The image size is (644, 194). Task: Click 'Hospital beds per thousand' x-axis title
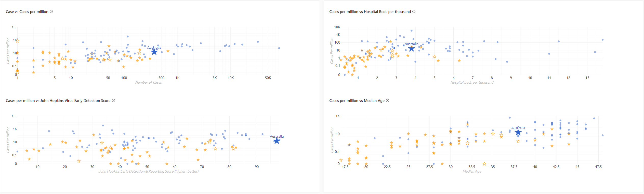[x=472, y=82]
